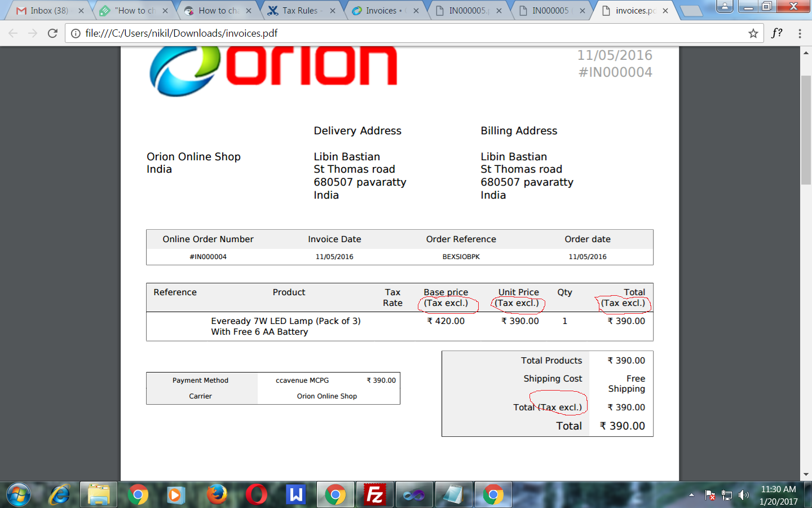Click the "Order date" column header

tap(588, 239)
